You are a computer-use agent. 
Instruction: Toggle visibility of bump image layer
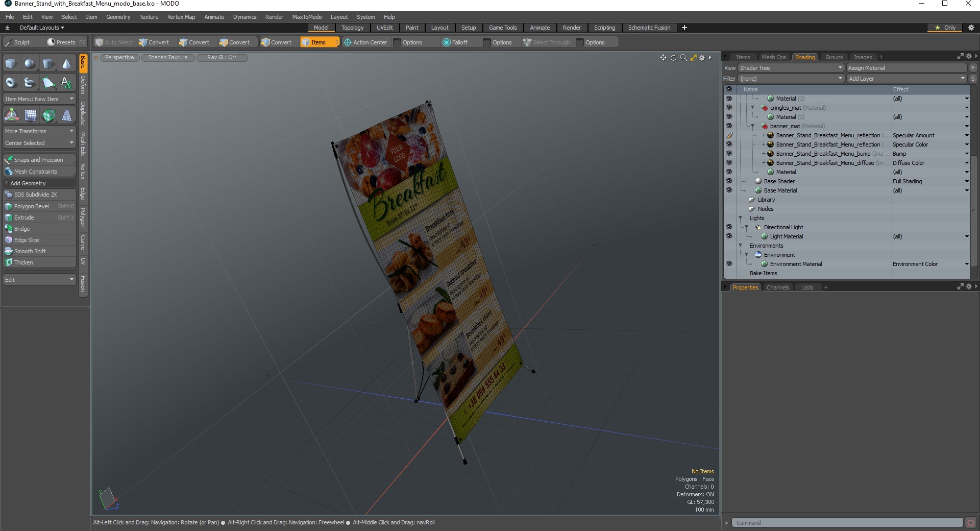click(729, 154)
